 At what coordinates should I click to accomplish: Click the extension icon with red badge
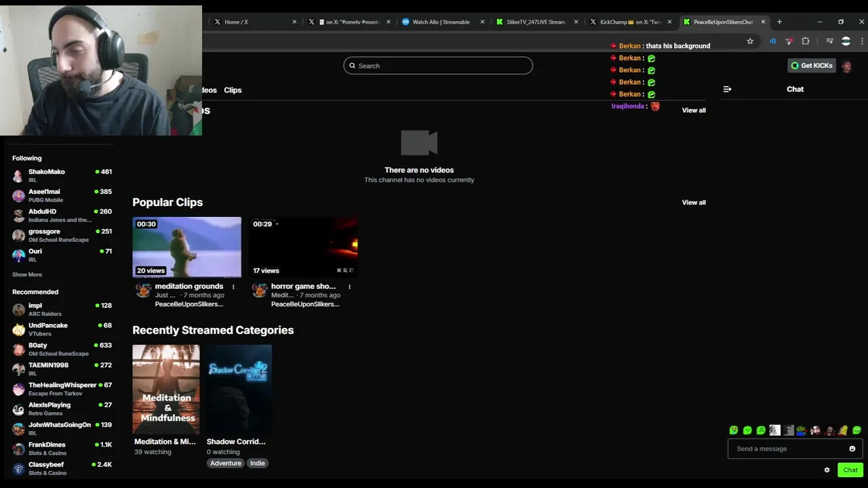(789, 41)
